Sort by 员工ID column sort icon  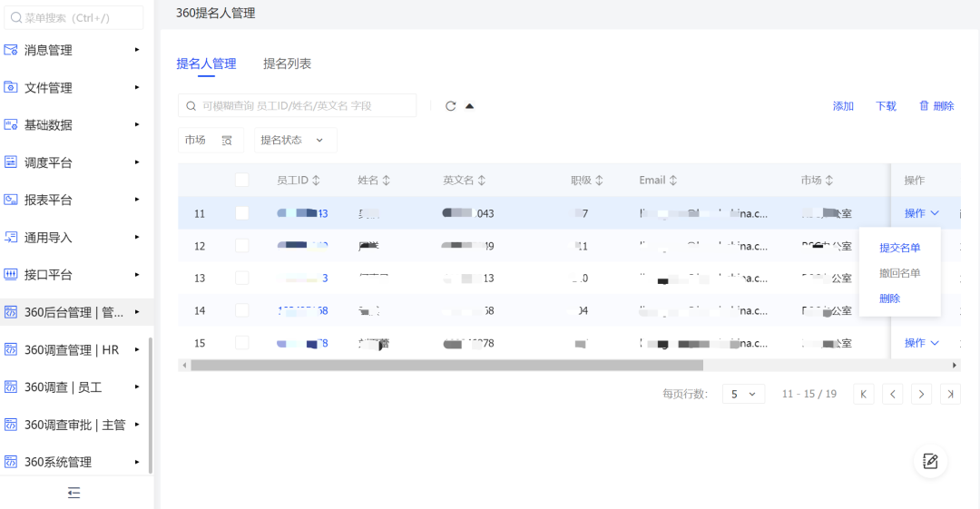pyautogui.click(x=316, y=181)
